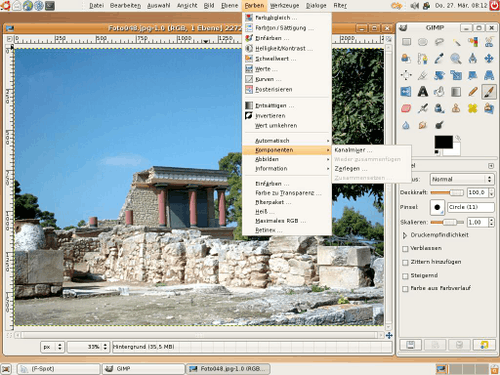
Task: Expand the Druckempfindlichkeit section
Action: point(405,235)
